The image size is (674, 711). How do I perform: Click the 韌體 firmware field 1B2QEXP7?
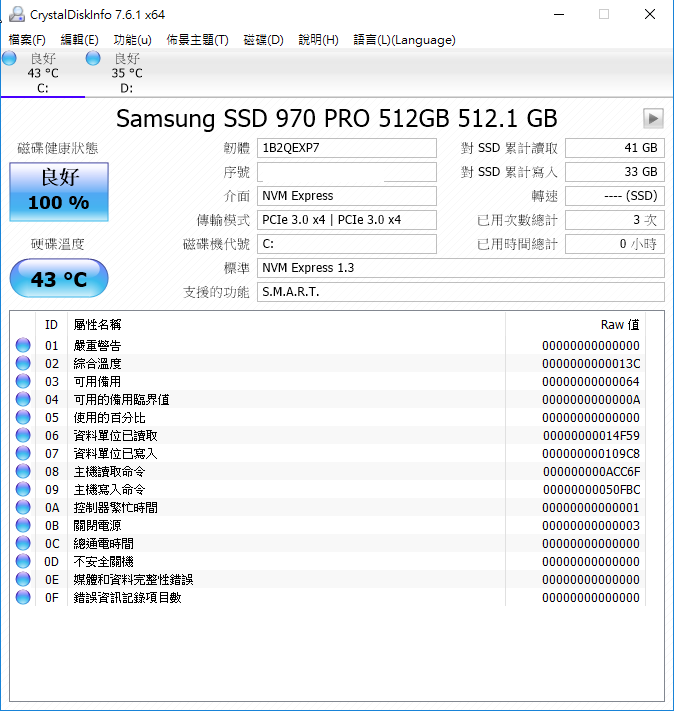pyautogui.click(x=346, y=148)
